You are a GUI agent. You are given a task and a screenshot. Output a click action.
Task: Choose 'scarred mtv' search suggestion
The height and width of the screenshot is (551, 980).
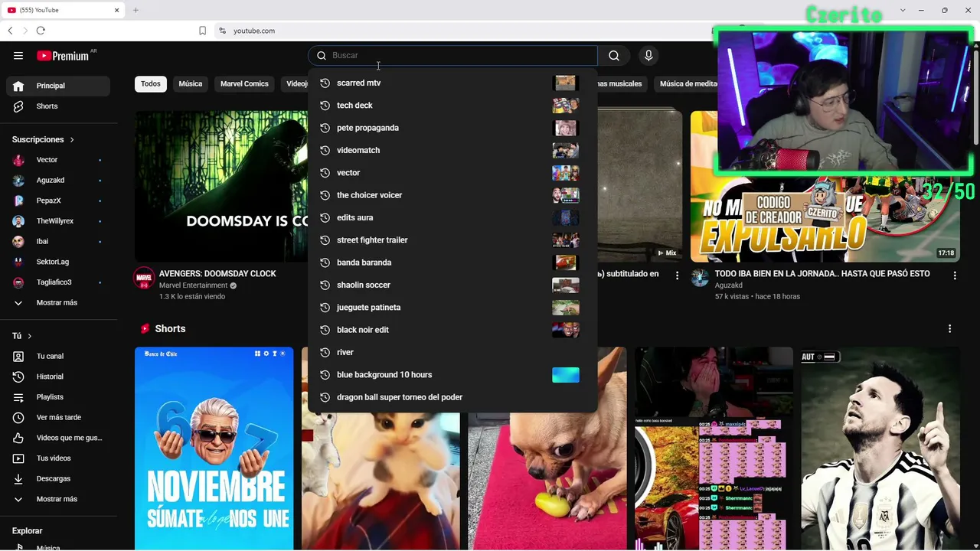click(x=452, y=83)
